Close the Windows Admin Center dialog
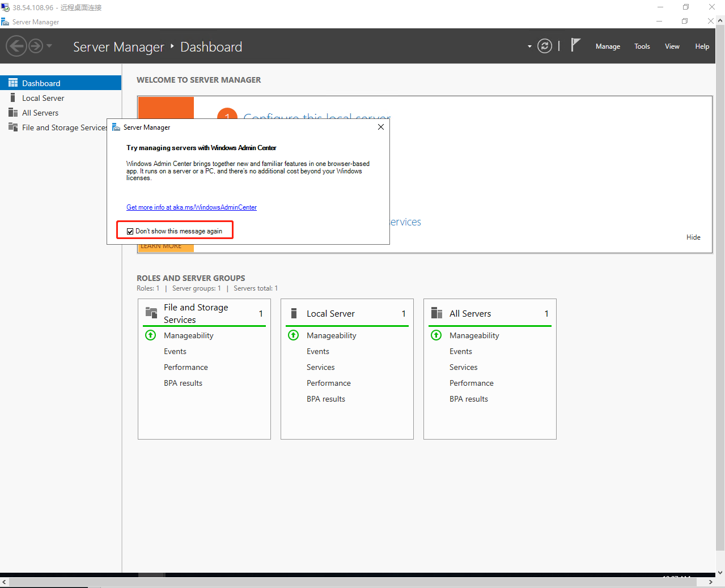This screenshot has height=588, width=725. tap(381, 127)
